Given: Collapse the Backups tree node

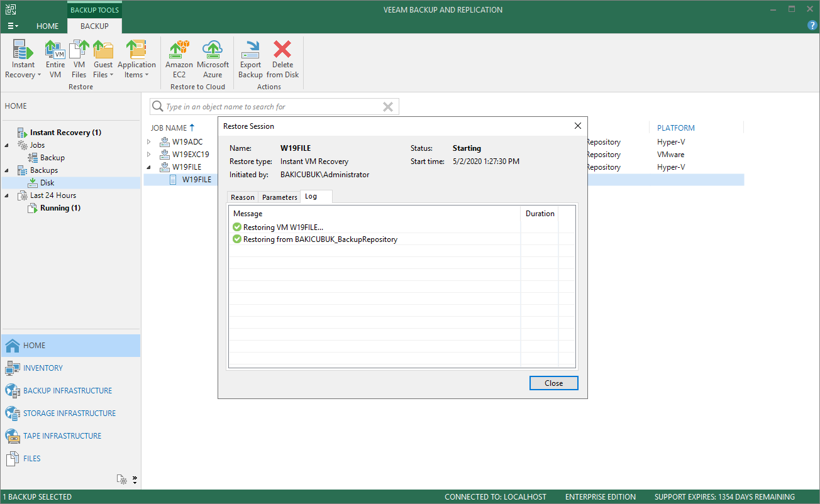Looking at the screenshot, I should 7,170.
